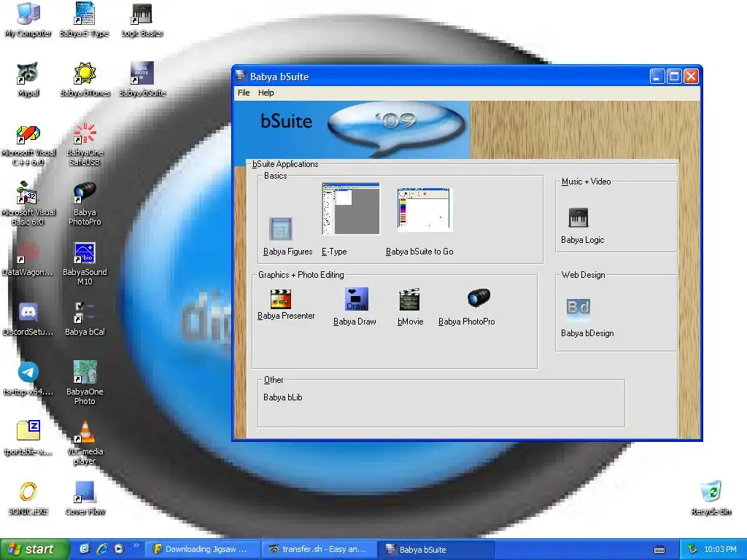
Task: Click the keyboard icon in taskbar
Action: pyautogui.click(x=659, y=550)
